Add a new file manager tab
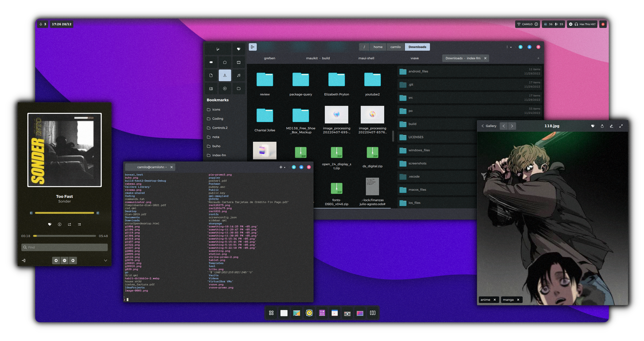The image size is (644, 341). (538, 58)
